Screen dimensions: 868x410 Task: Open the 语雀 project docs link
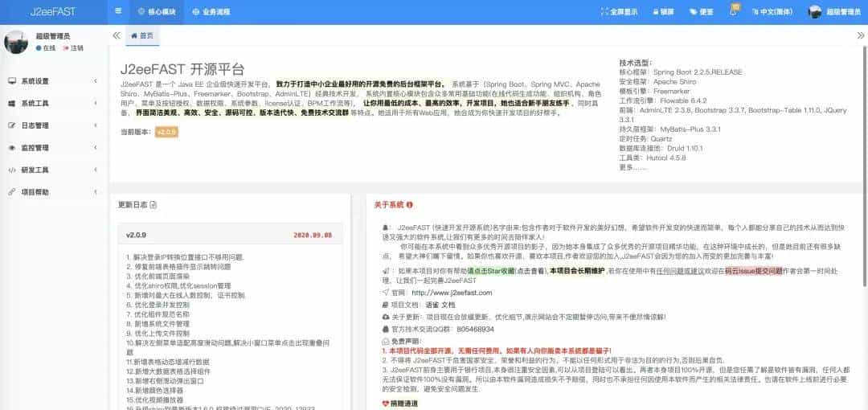(x=432, y=305)
